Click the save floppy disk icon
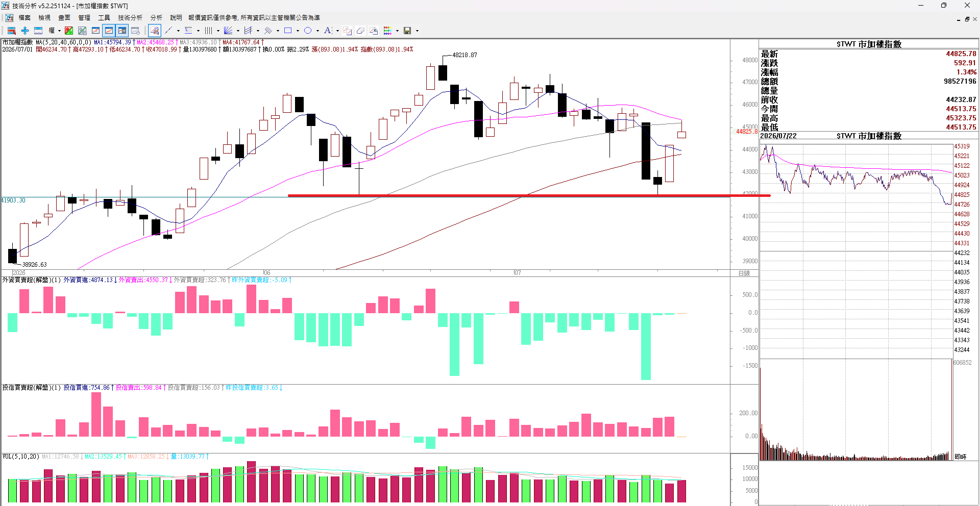This screenshot has width=980, height=506. click(407, 31)
